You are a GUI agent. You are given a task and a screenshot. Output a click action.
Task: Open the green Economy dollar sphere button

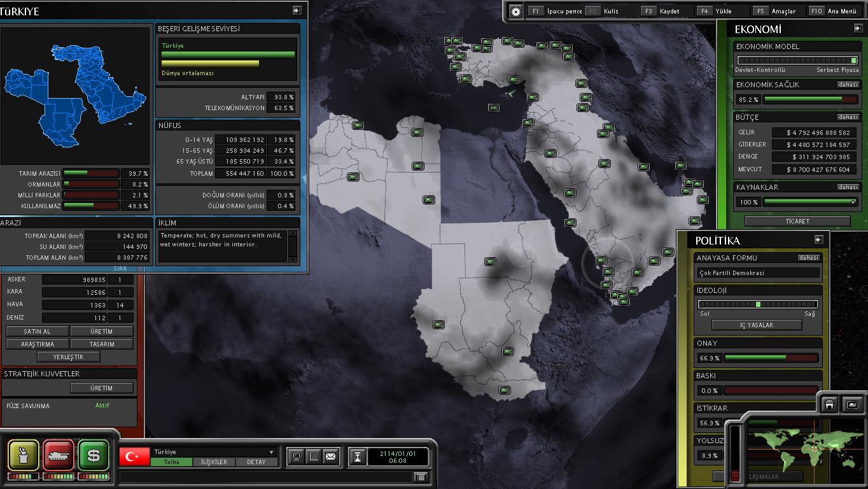pos(94,455)
